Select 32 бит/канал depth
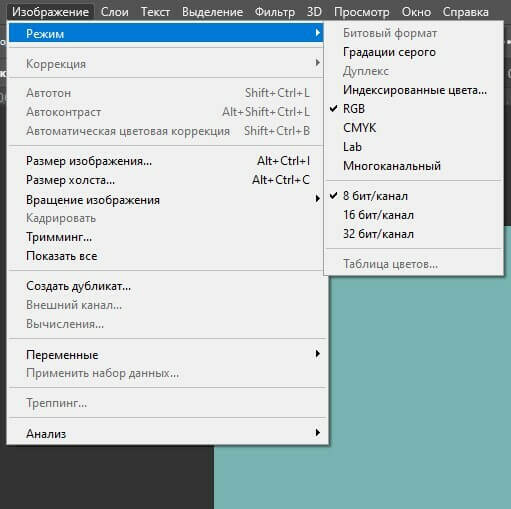The width and height of the screenshot is (511, 509). click(x=413, y=234)
